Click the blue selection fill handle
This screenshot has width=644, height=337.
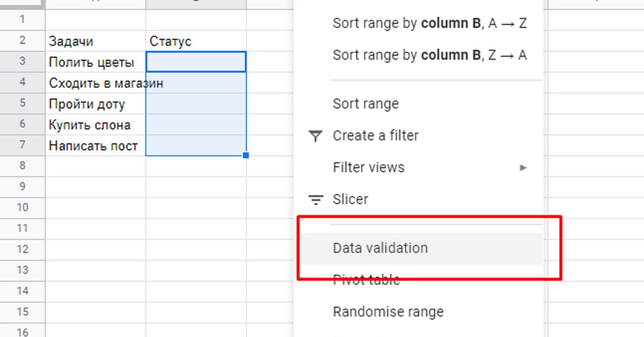click(x=246, y=156)
